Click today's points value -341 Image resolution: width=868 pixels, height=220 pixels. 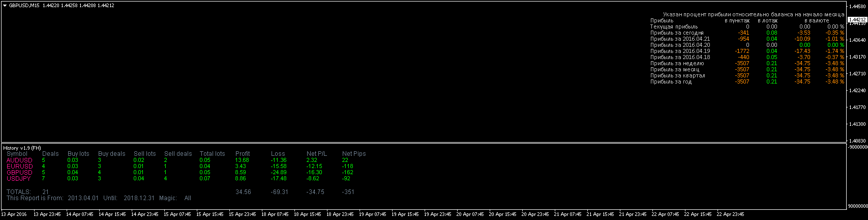click(x=743, y=33)
